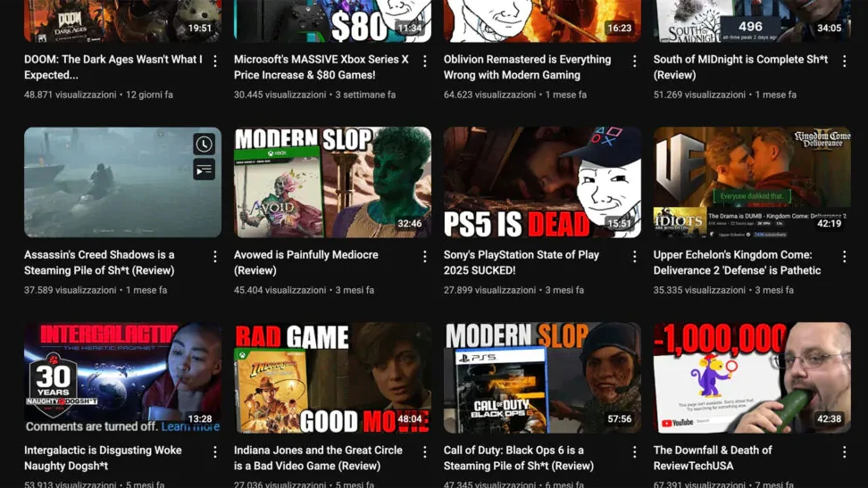This screenshot has width=868, height=488.
Task: Expand options menu for Intergalactic is Disgusting video
Action: (215, 452)
